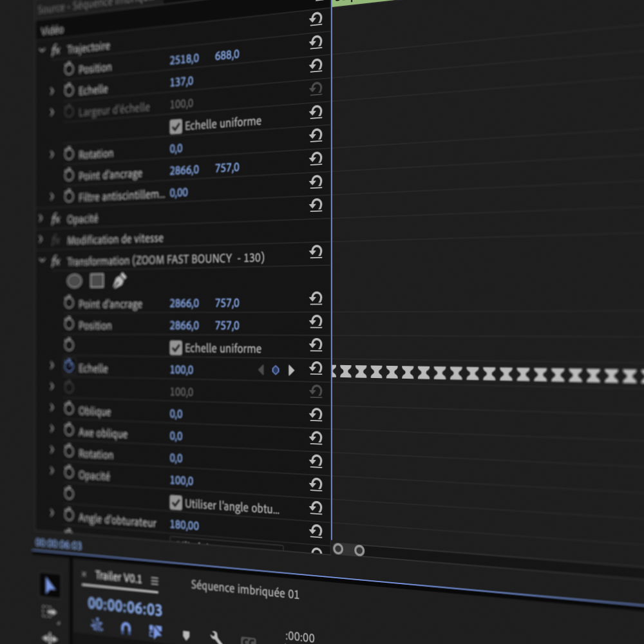Image resolution: width=644 pixels, height=644 pixels.
Task: Add or remove Echelle keyframe diamond
Action: pos(276,370)
